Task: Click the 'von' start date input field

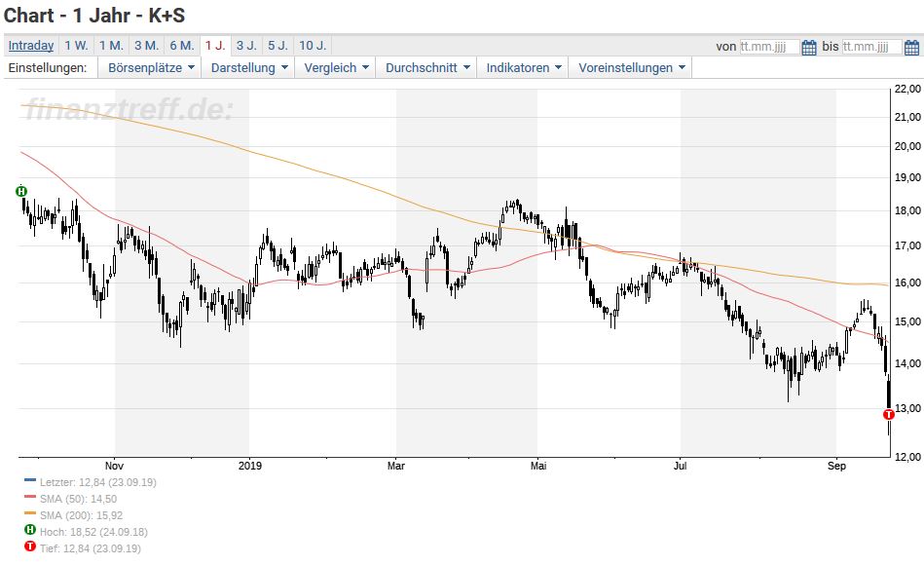Action: coord(769,47)
